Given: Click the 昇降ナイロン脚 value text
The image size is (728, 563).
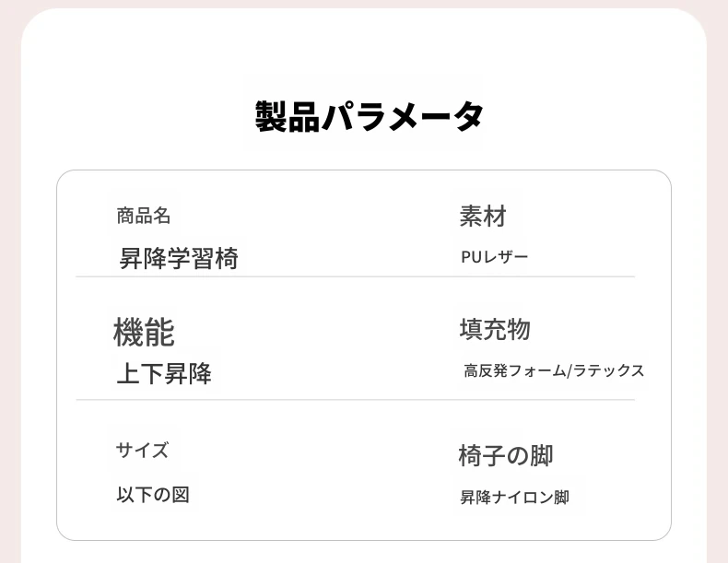Looking at the screenshot, I should click(x=514, y=498).
